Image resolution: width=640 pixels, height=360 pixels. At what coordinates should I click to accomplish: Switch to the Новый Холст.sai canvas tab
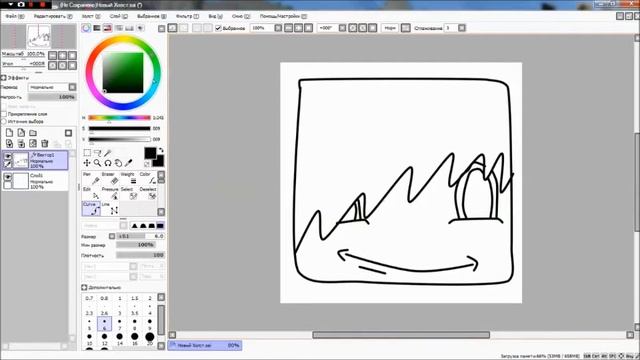click(205, 345)
